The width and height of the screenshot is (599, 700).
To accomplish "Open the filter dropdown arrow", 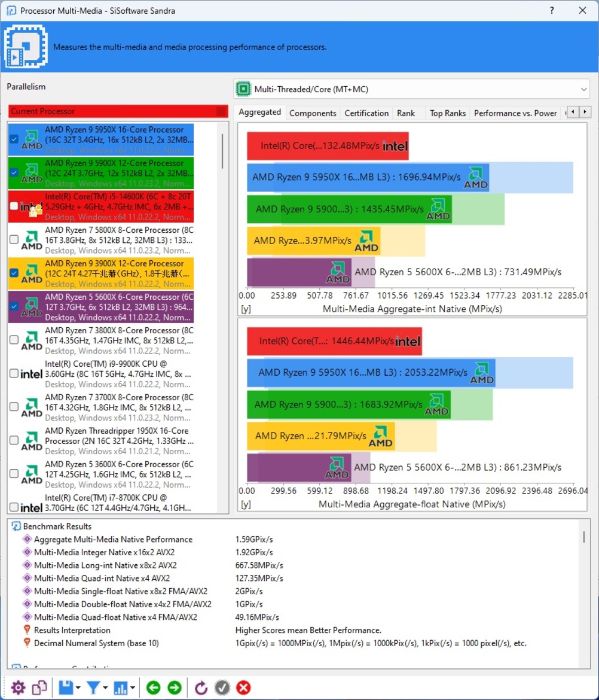I will [x=105, y=688].
